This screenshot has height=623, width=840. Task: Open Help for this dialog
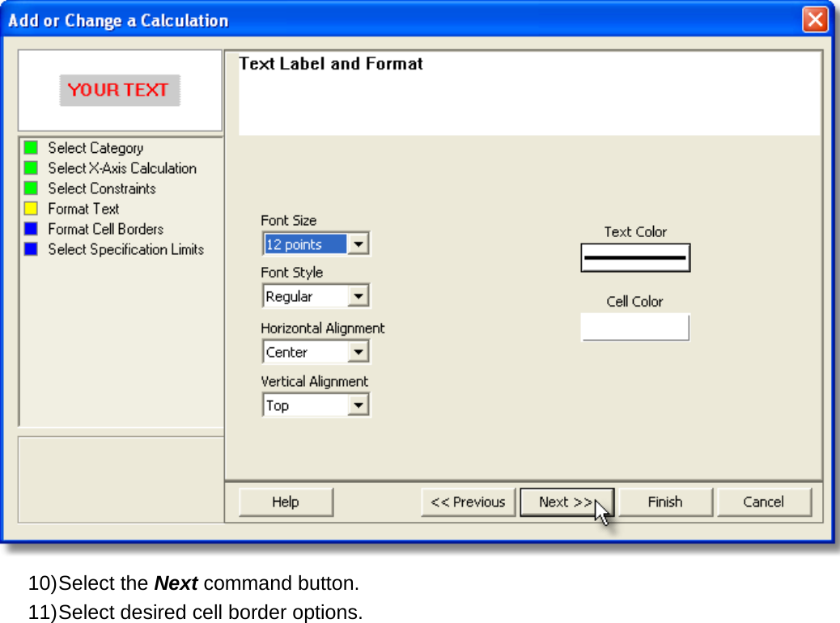coord(286,502)
